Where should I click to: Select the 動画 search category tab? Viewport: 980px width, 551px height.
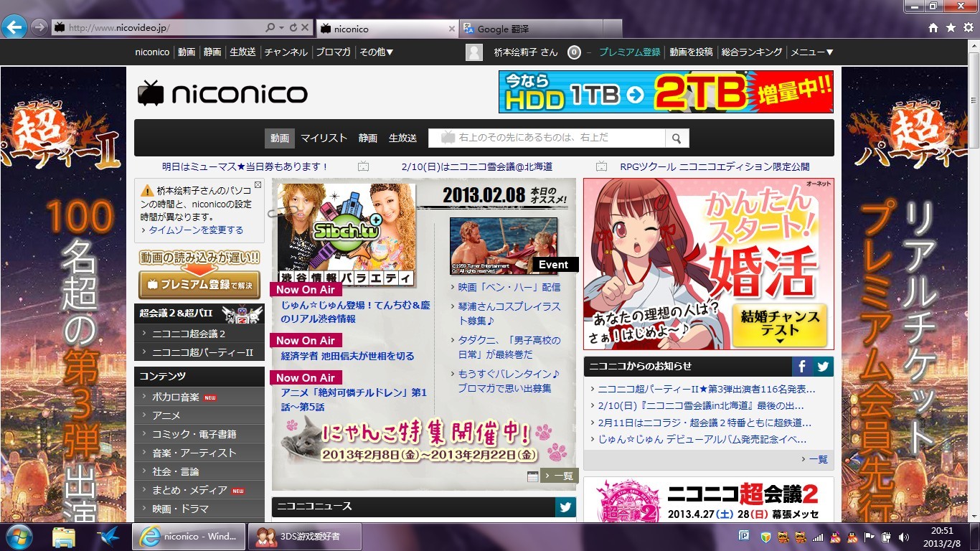click(x=280, y=138)
